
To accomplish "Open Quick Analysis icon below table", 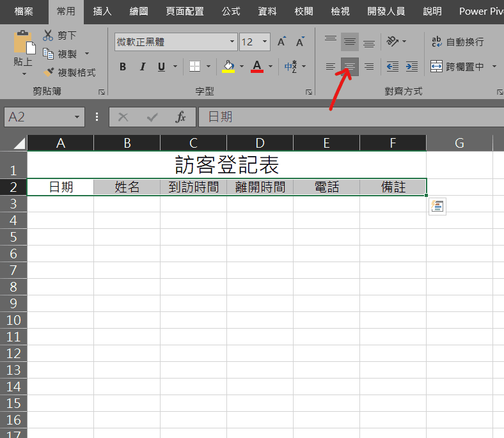I will [437, 206].
